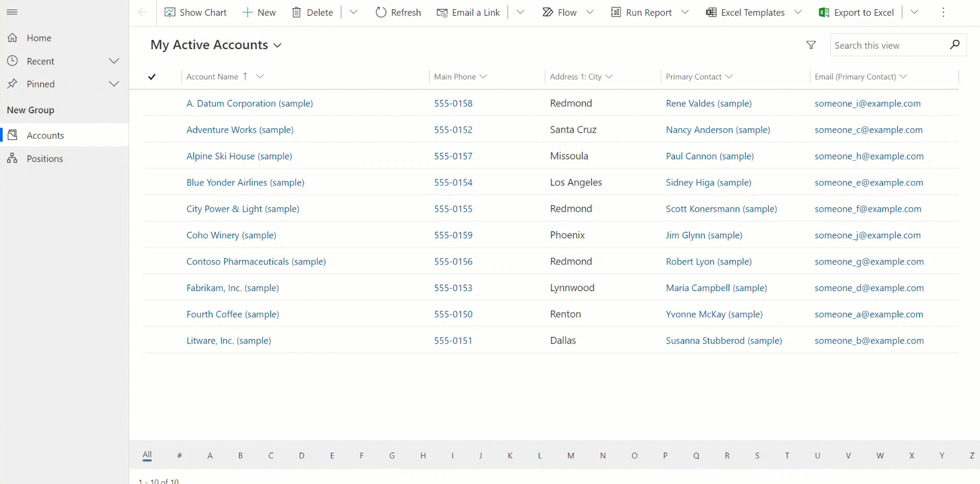980x484 pixels.
Task: Click the Export to Excel icon
Action: [x=824, y=12]
